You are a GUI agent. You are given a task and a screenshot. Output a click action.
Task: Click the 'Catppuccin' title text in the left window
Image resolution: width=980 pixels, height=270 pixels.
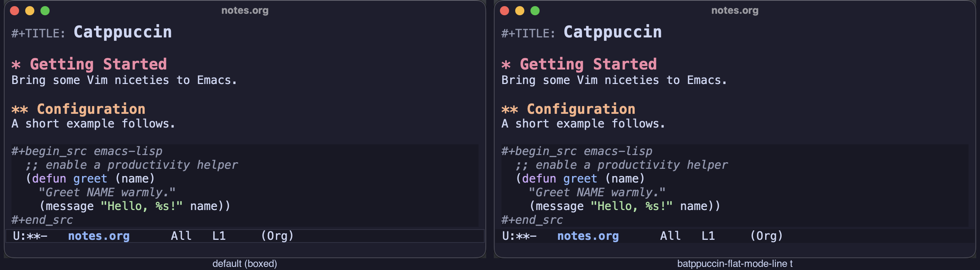coord(123,32)
